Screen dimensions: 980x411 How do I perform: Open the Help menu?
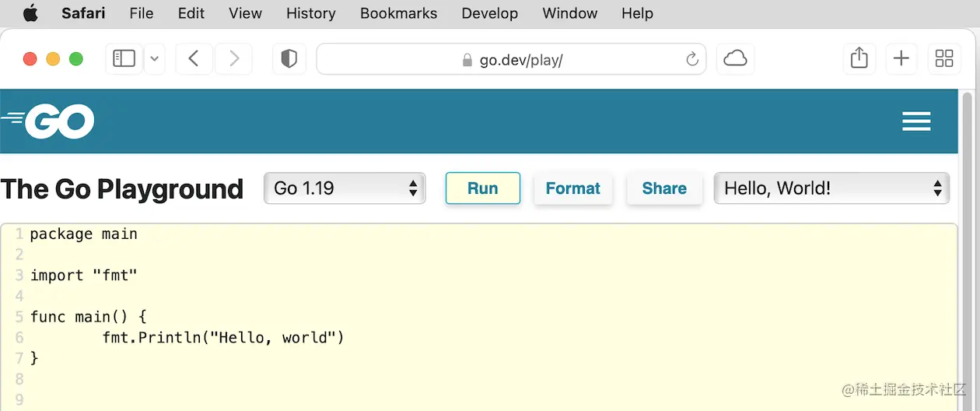click(638, 13)
